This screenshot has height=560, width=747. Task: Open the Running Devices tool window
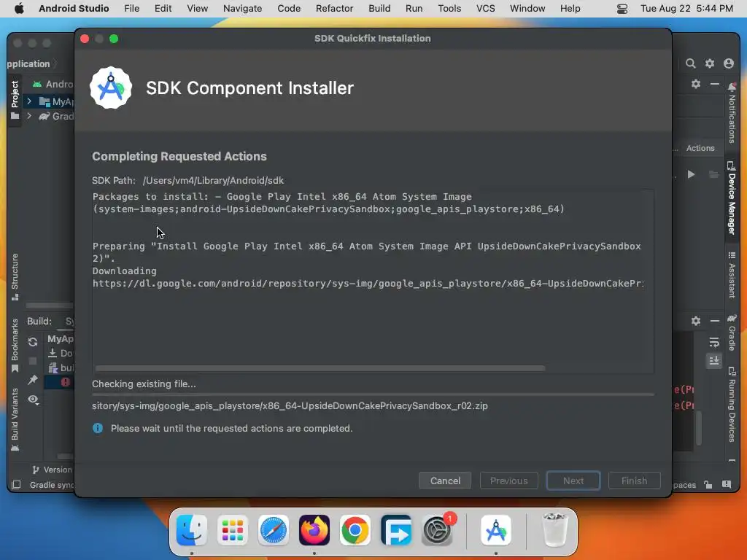pos(732,404)
